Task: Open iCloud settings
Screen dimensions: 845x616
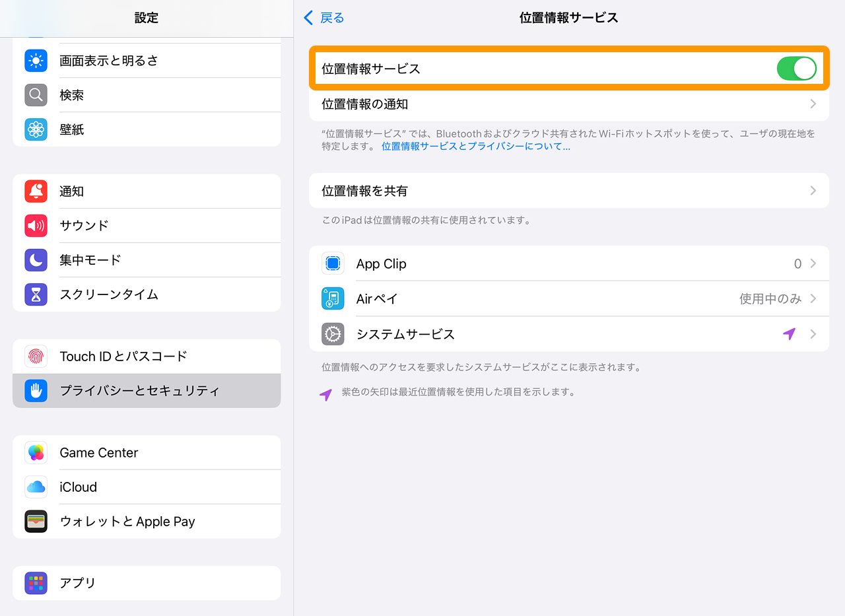Action: [147, 487]
